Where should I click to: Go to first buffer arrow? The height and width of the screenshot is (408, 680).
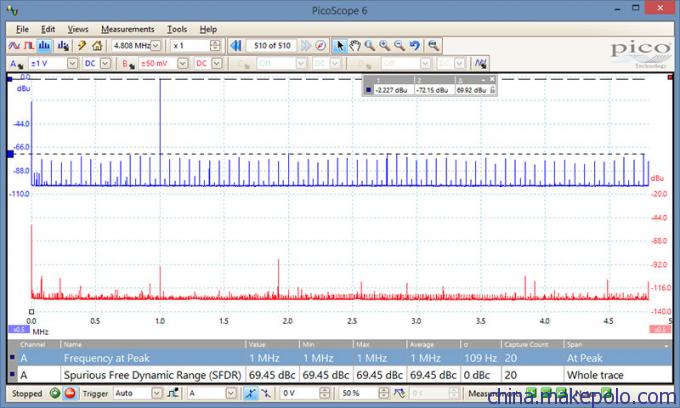(x=236, y=46)
